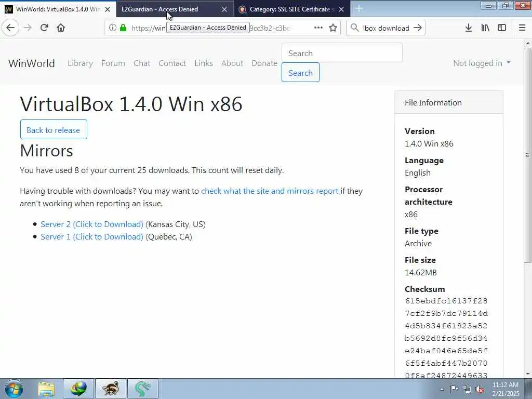This screenshot has height=399, width=532.
Task: Switch to WinWorld VirtualBox tab
Action: [58, 9]
